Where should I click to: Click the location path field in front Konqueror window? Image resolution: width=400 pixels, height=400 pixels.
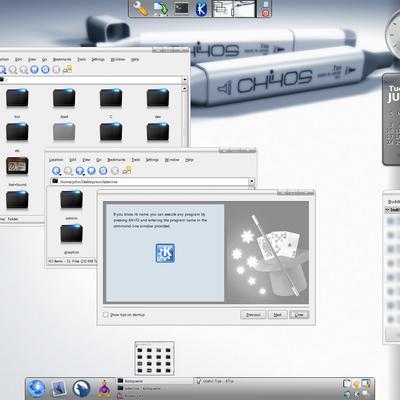click(150, 181)
